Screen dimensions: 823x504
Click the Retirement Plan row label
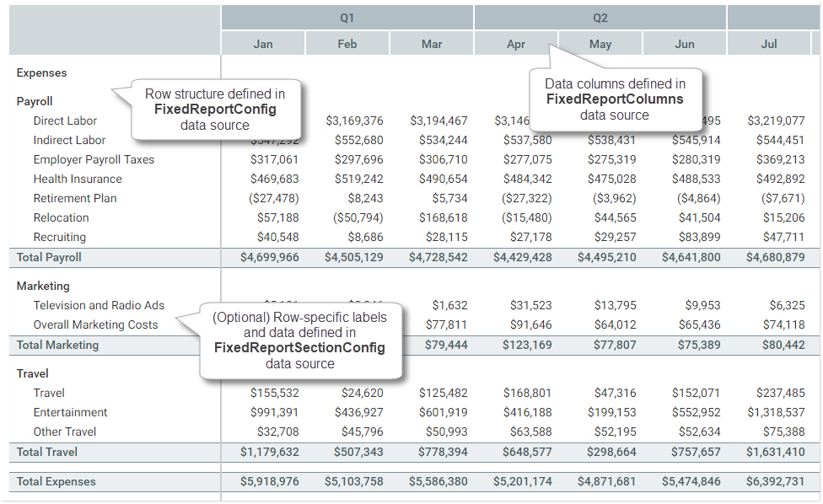(x=75, y=198)
